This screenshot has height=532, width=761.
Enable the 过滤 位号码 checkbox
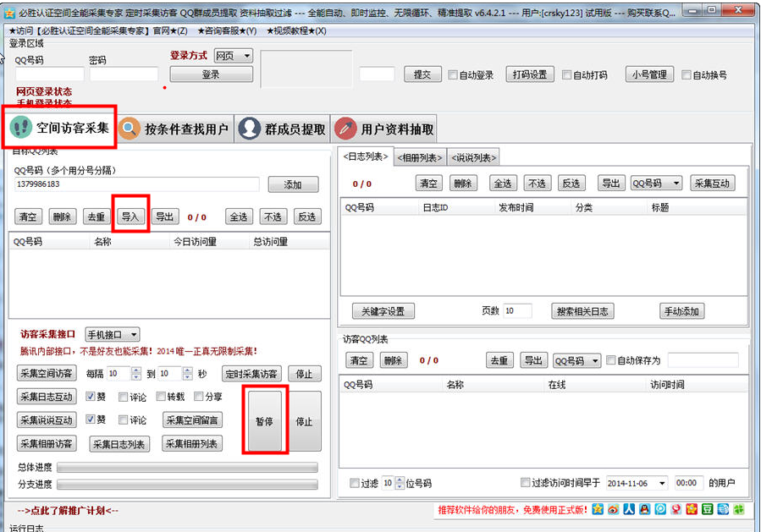click(x=355, y=483)
